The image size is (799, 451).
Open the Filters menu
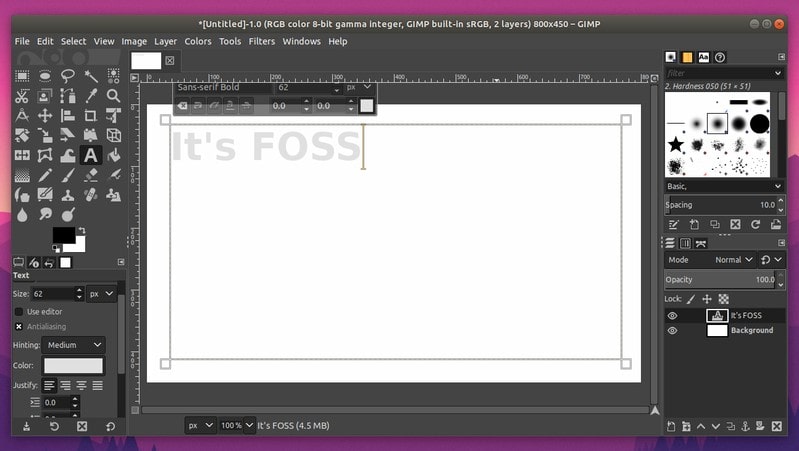[262, 41]
